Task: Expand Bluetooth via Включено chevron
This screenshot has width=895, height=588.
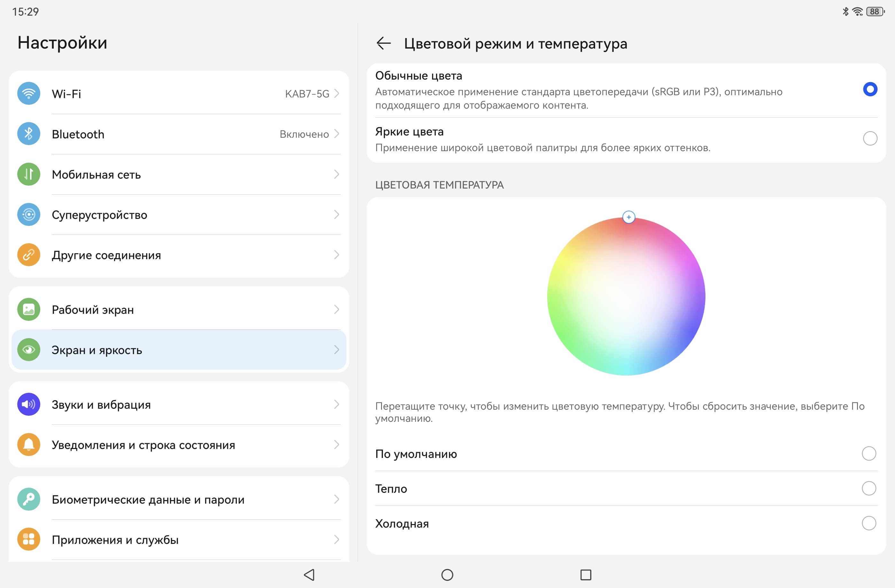Action: (x=337, y=134)
